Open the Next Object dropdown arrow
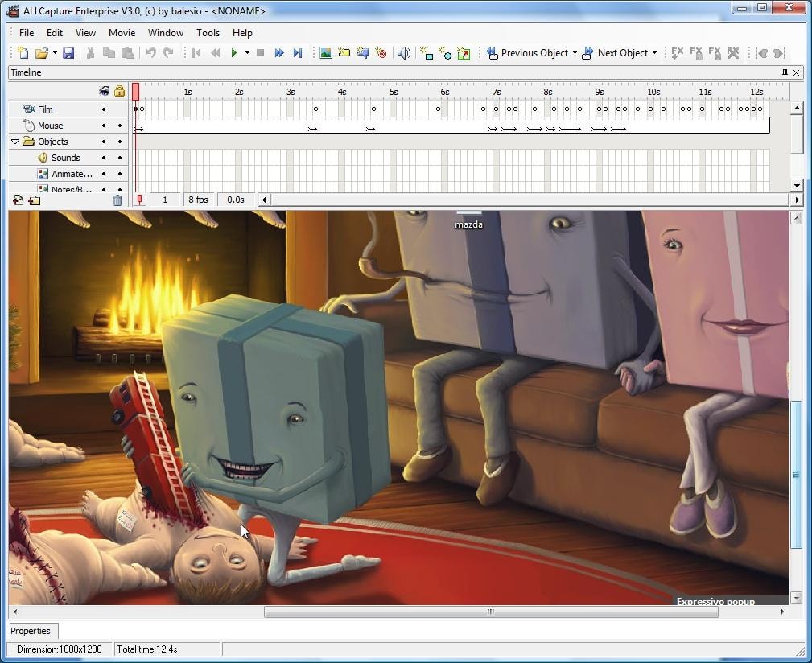 [x=654, y=53]
